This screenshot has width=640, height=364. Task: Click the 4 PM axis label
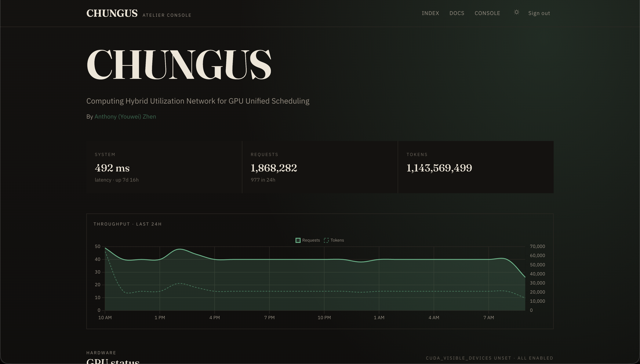[x=215, y=318]
